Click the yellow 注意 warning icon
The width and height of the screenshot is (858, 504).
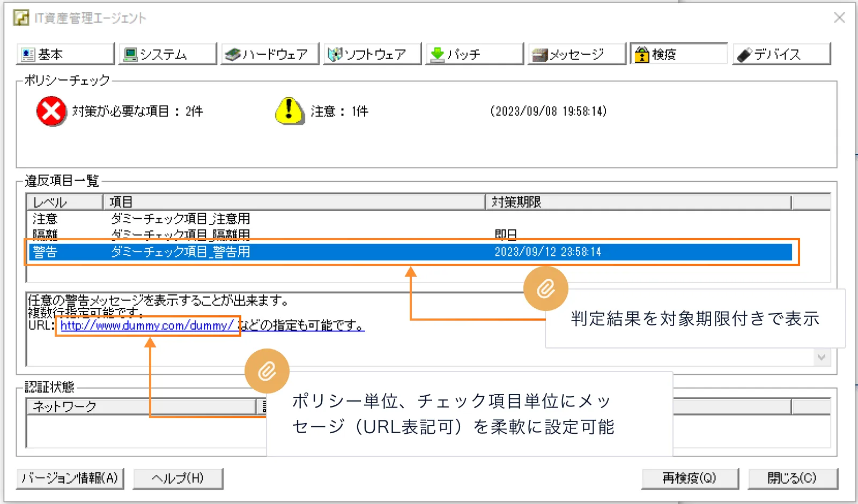pos(290,111)
